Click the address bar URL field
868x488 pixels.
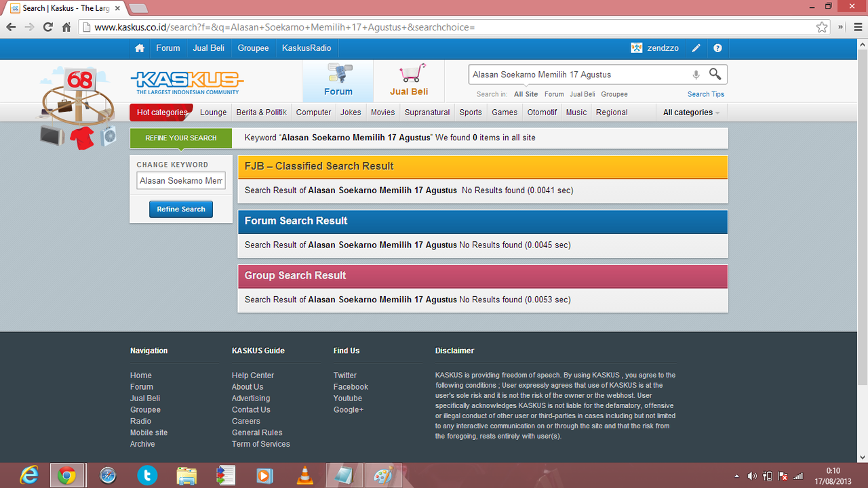coord(448,27)
